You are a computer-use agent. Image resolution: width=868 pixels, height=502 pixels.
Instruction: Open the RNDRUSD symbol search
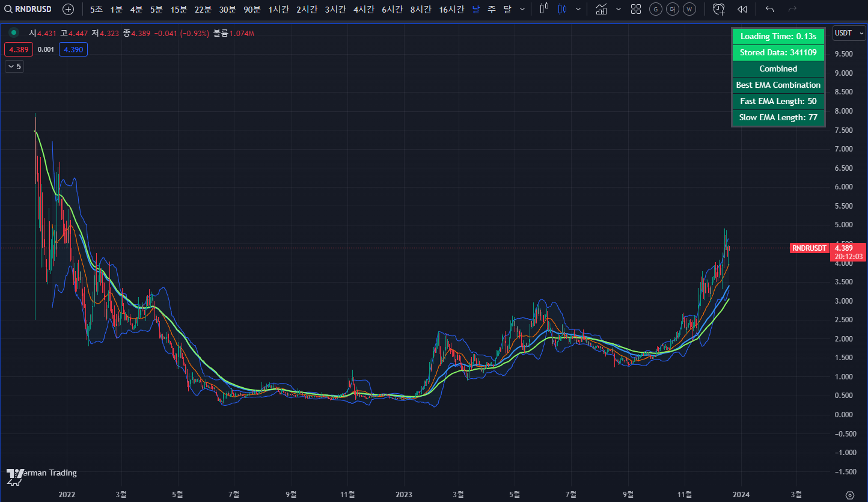(28, 9)
